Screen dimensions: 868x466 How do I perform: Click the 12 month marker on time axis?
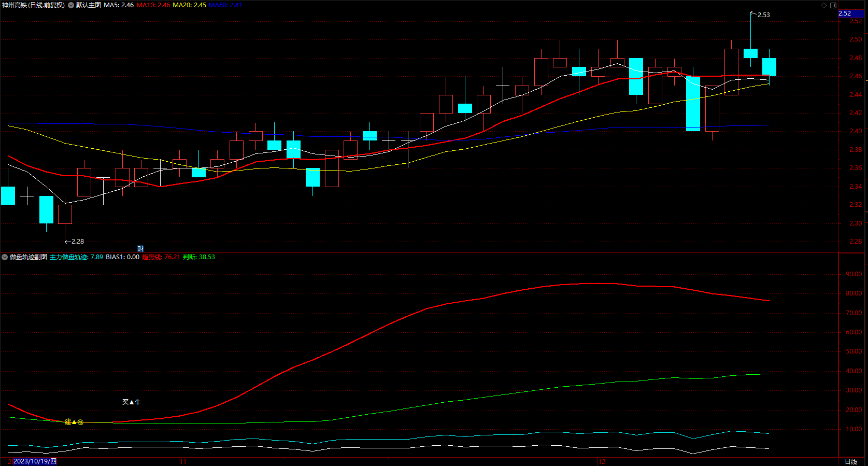601,461
